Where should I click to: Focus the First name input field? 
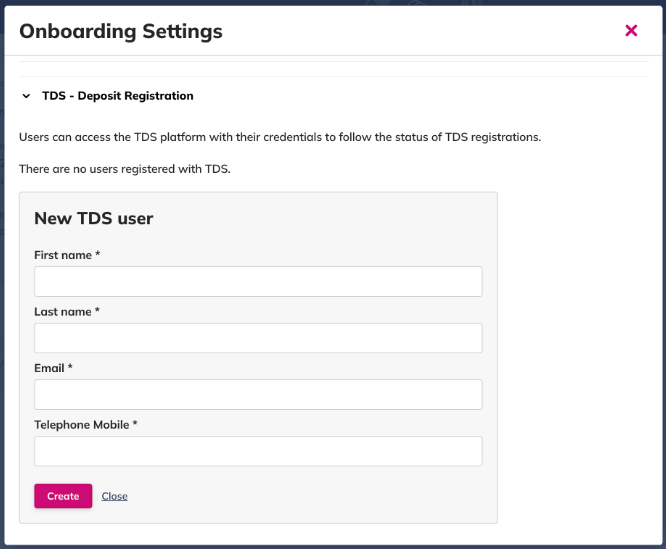[258, 282]
